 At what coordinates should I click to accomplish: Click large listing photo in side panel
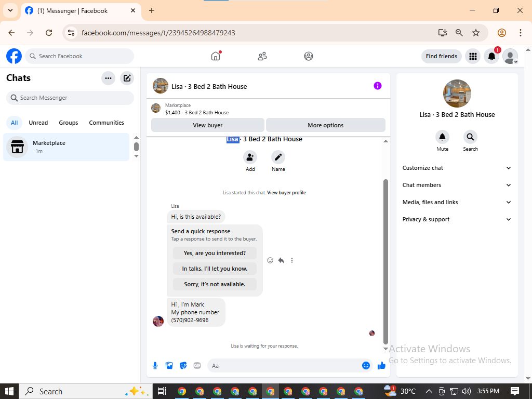(457, 94)
